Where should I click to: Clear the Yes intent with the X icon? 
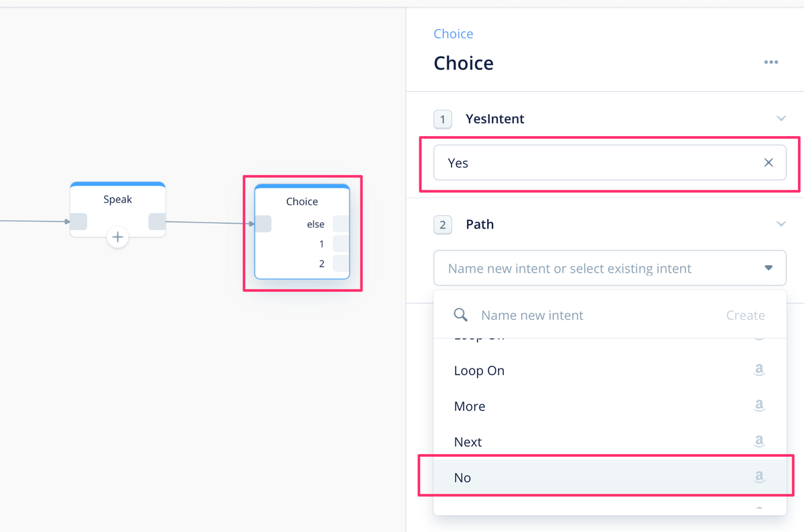[x=768, y=163]
